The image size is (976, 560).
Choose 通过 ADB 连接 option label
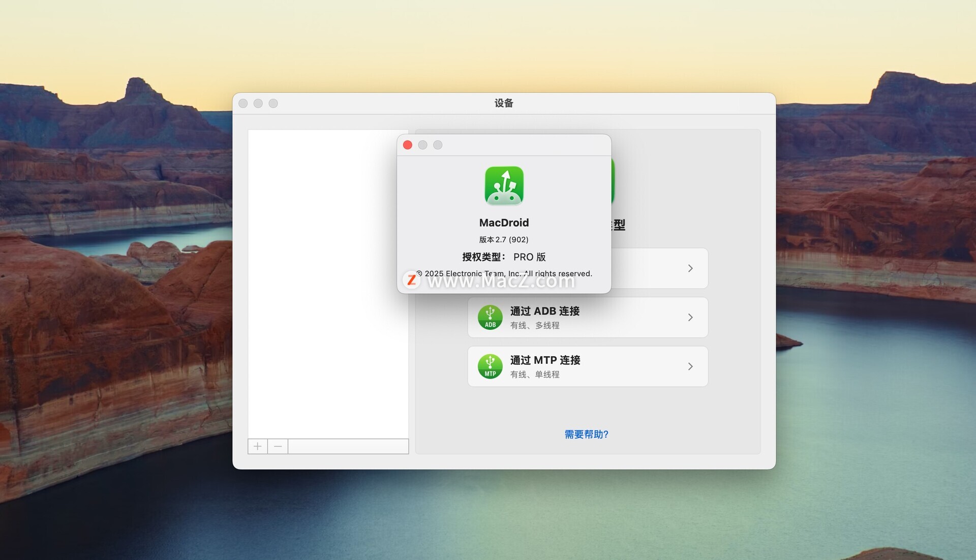[545, 311]
